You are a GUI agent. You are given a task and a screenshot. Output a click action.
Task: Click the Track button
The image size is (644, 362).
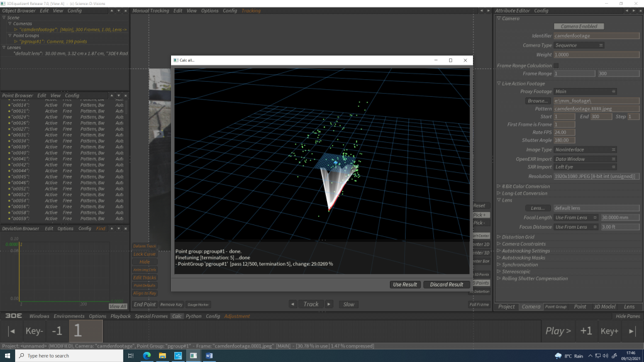(311, 305)
